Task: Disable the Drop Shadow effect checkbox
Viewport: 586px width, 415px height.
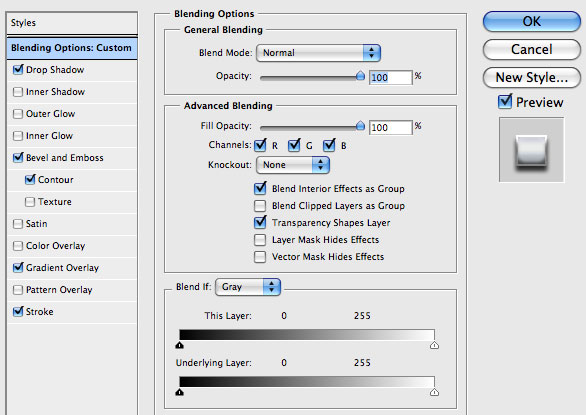Action: (x=18, y=70)
